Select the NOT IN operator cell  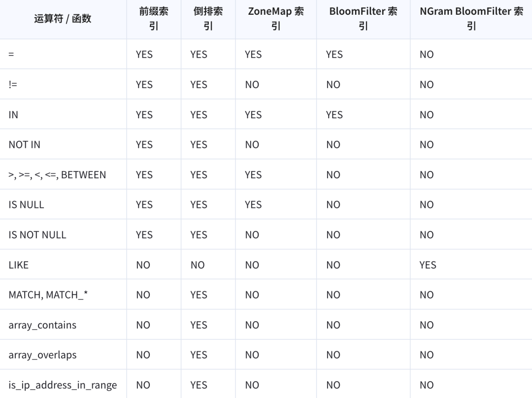click(x=25, y=145)
